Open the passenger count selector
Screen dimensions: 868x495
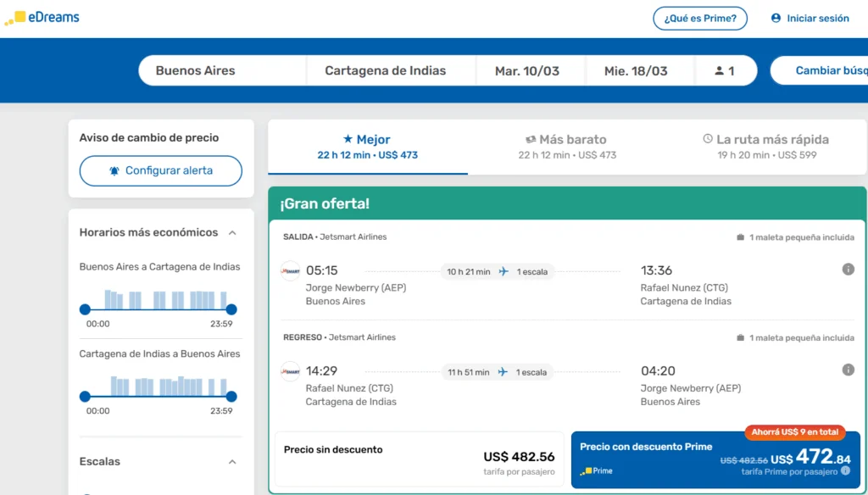(x=725, y=71)
